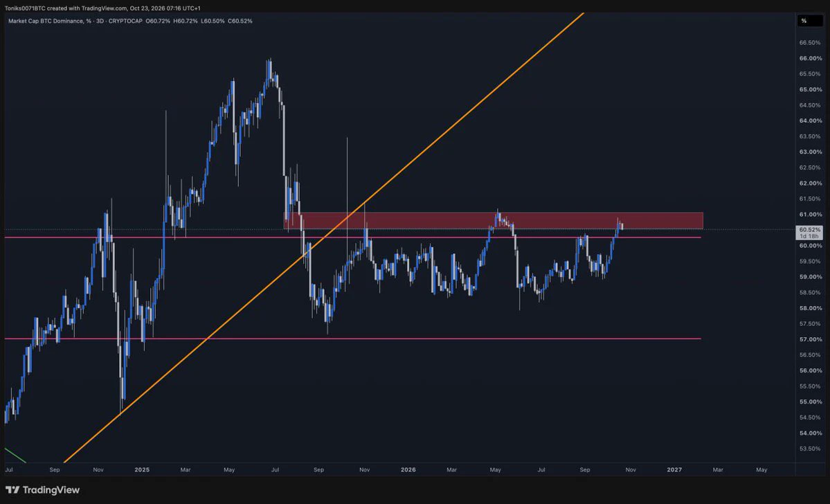The width and height of the screenshot is (830, 504).
Task: Click the TradingView logo at the bottom
Action: [42, 490]
